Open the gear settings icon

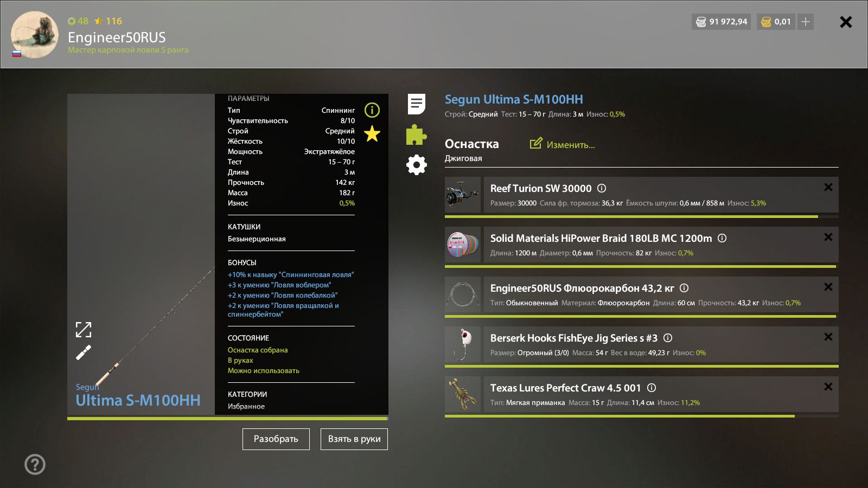tap(417, 165)
